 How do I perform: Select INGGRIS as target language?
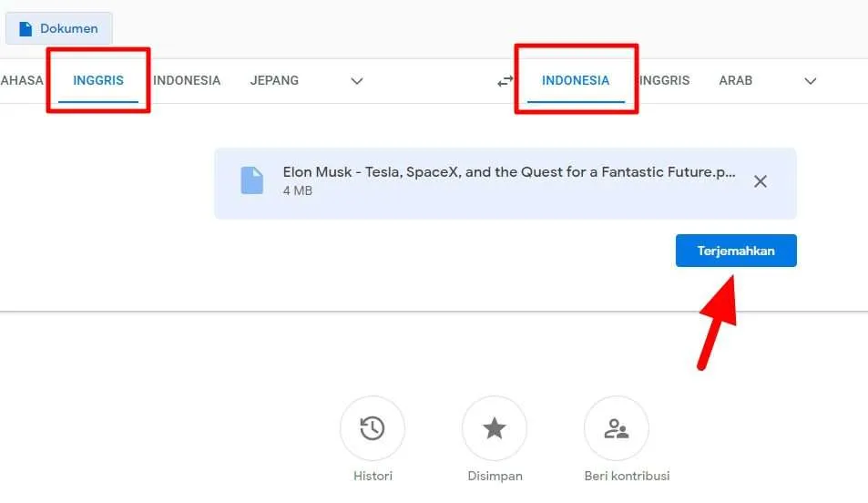(x=664, y=80)
